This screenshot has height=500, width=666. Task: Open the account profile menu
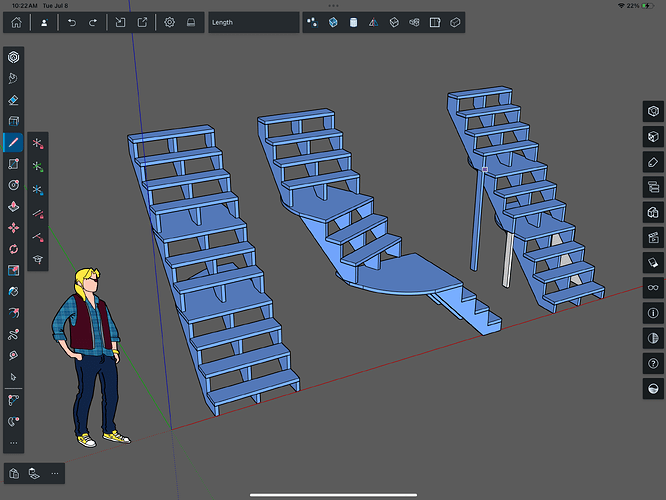pyautogui.click(x=43, y=21)
